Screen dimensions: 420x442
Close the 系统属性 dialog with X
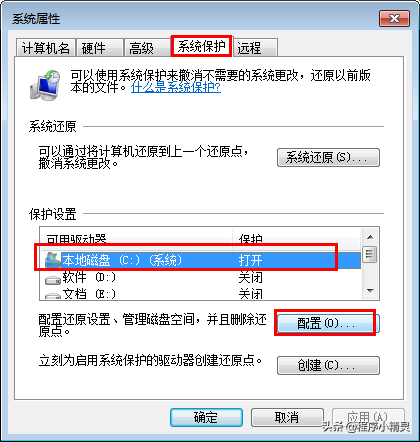[x=394, y=18]
